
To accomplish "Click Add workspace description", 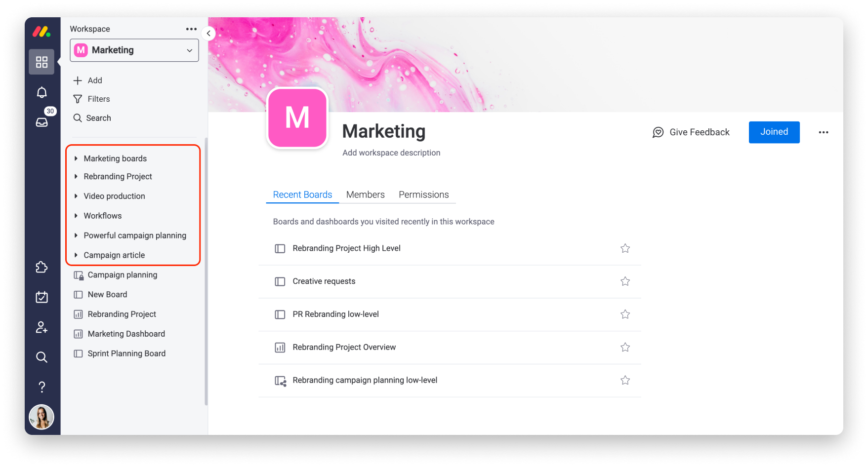I will point(391,153).
